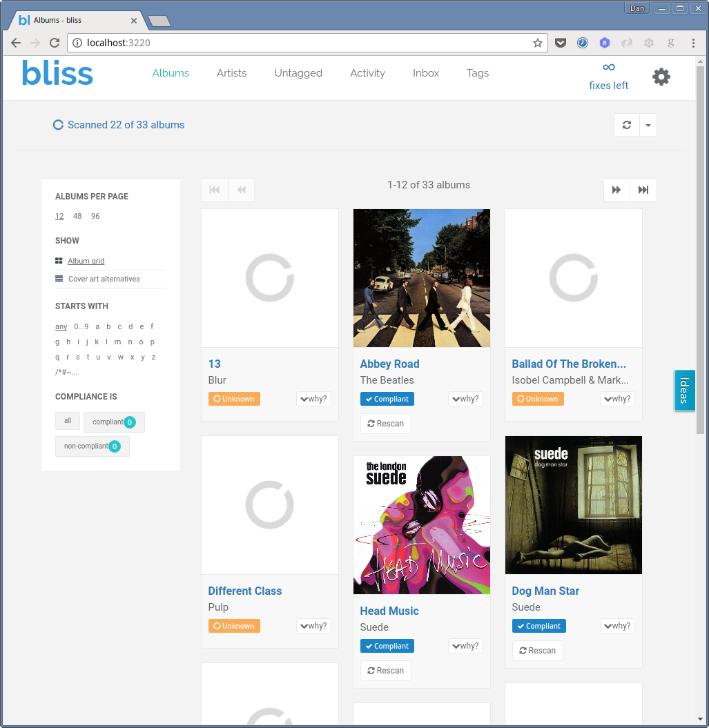Reload the page in the browser

point(55,43)
